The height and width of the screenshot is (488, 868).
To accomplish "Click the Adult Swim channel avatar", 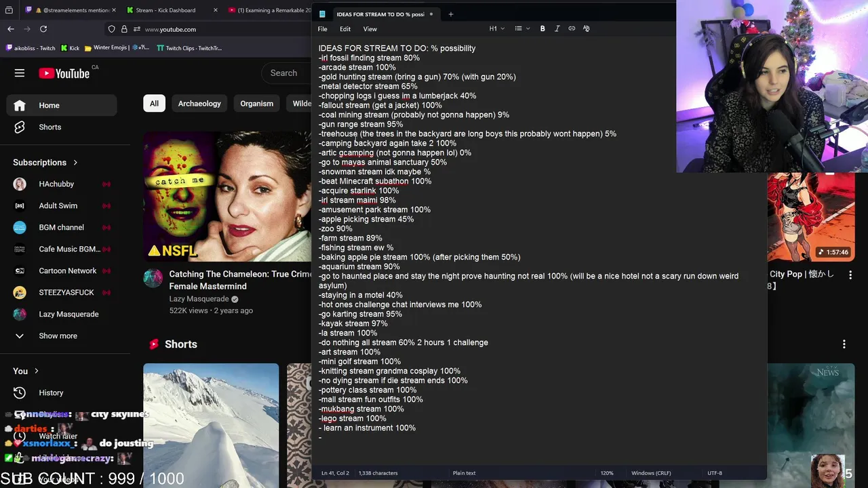I will pyautogui.click(x=20, y=205).
